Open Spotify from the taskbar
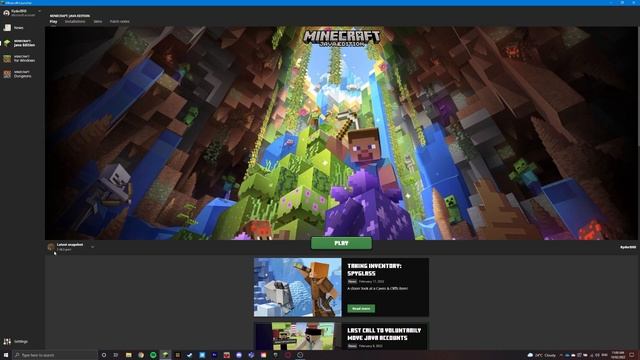 tap(153, 355)
